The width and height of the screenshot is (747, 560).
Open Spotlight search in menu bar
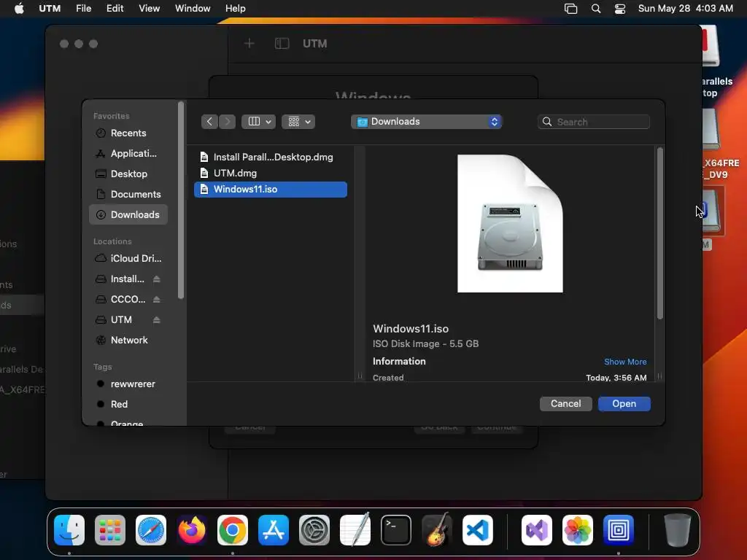point(595,9)
